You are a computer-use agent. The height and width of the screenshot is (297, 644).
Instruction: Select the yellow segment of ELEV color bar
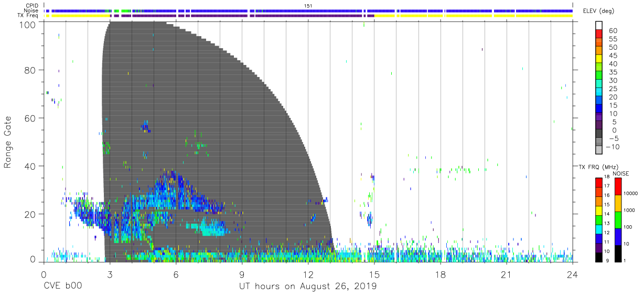[x=599, y=60]
